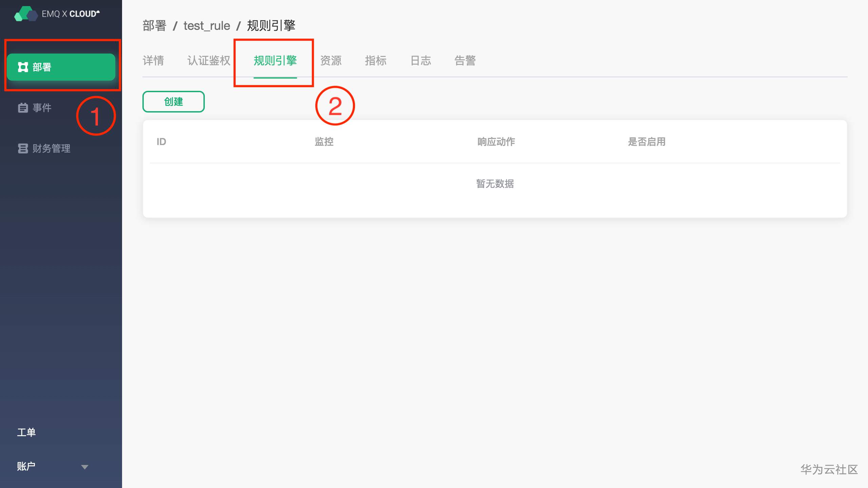
Task: Expand the 账户 account dropdown arrow
Action: [x=85, y=467]
